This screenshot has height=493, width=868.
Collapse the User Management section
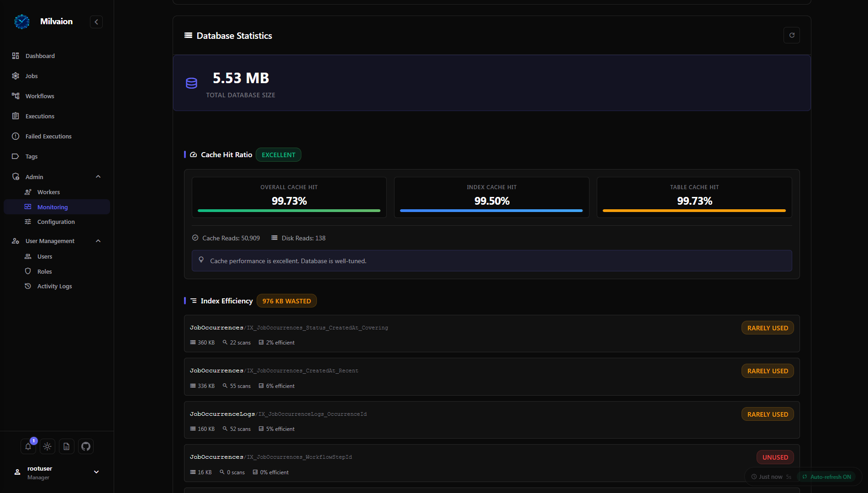(98, 241)
